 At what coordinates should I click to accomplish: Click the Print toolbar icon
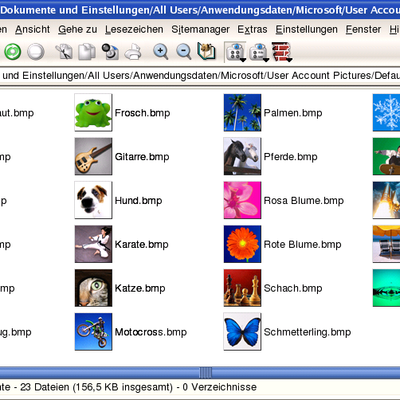[133, 52]
